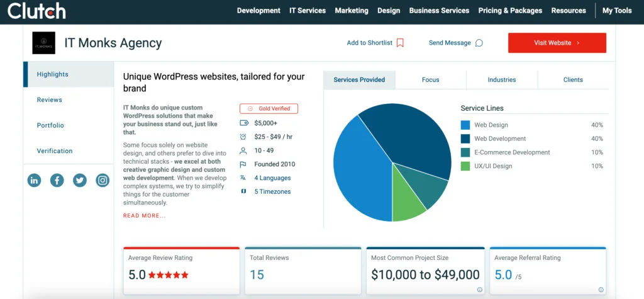Click the Send Message chat bubble icon
Image resolution: width=644 pixels, height=299 pixels.
[479, 43]
